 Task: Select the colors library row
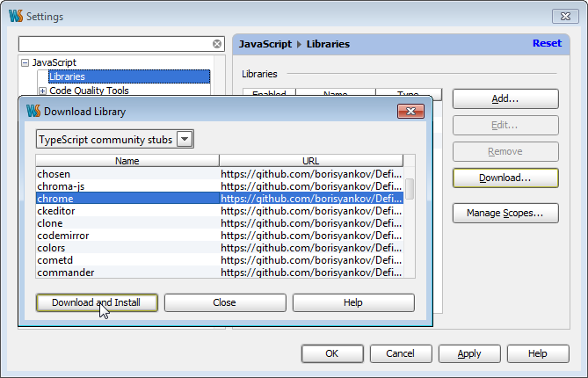(220, 248)
